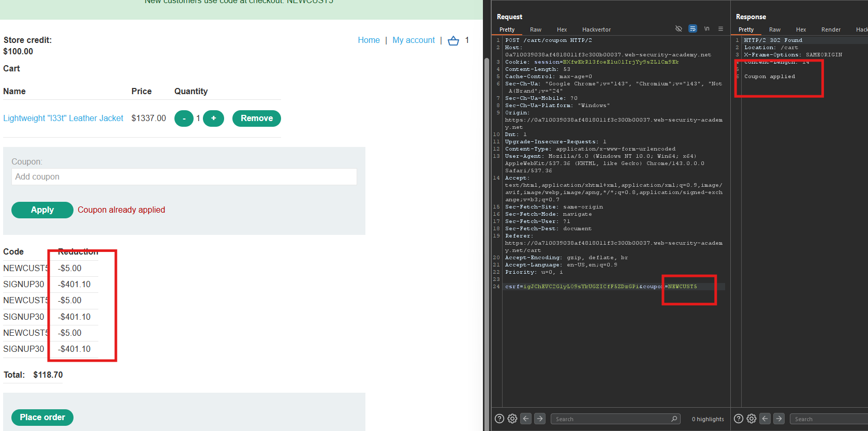
Task: Click the Sec-Fetch-Dest: document header line
Action: pos(549,229)
